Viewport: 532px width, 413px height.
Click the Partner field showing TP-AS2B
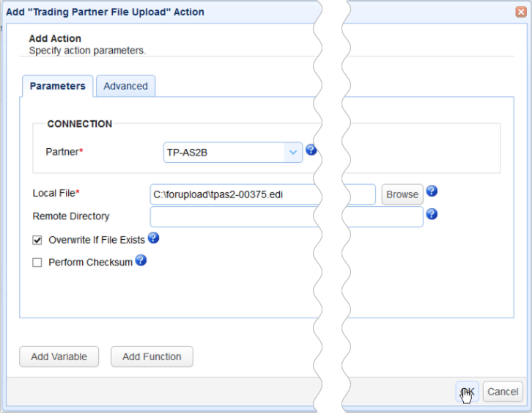click(x=223, y=153)
